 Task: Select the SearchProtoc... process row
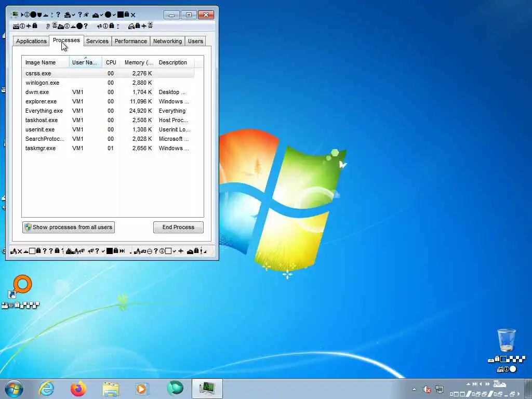click(108, 139)
